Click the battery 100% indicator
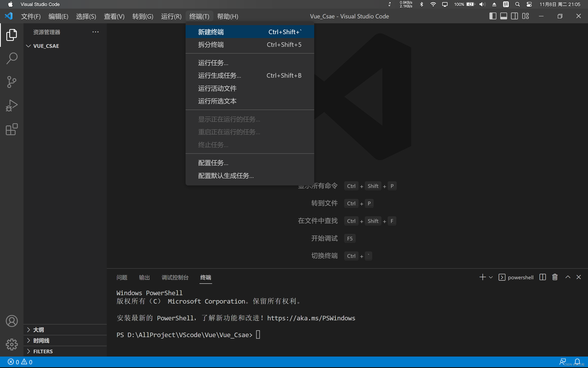Screen dimensions: 588x368 [x=464, y=4]
